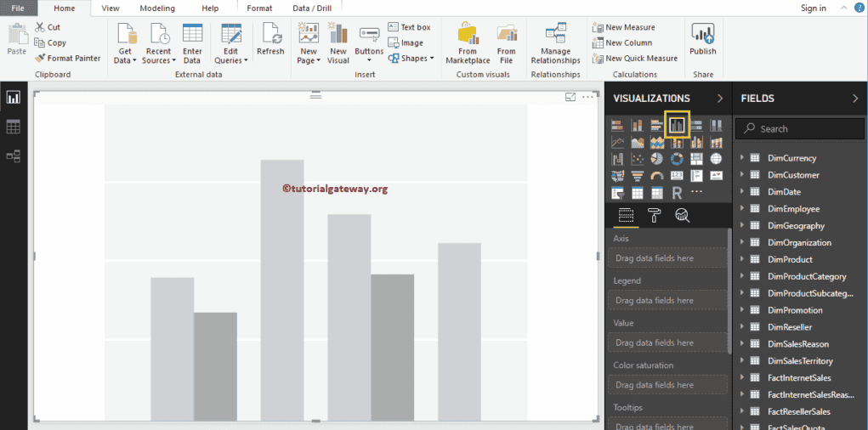Select the Multi-row card visualization
Image resolution: width=868 pixels, height=430 pixels.
(x=696, y=176)
